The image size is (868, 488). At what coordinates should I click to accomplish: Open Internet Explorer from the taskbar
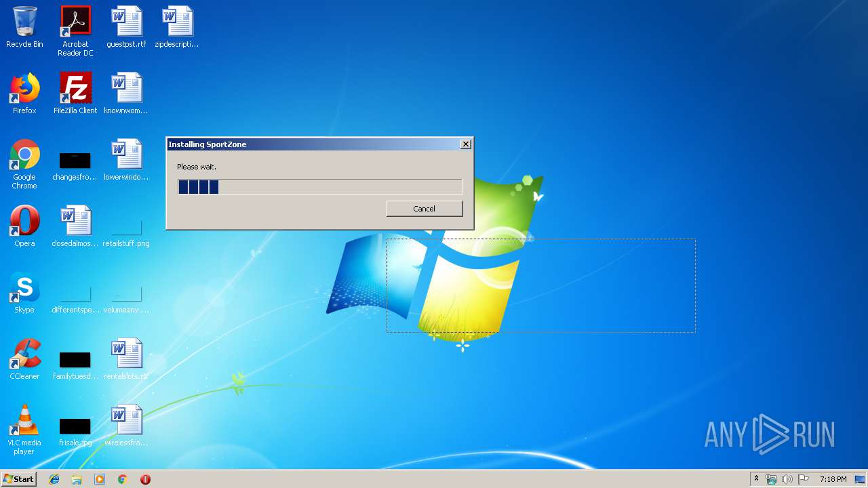[x=54, y=479]
